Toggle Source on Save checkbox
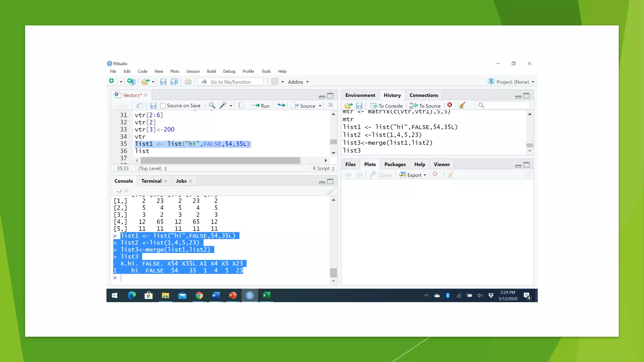Viewport: 644px width, 362px height. click(163, 106)
